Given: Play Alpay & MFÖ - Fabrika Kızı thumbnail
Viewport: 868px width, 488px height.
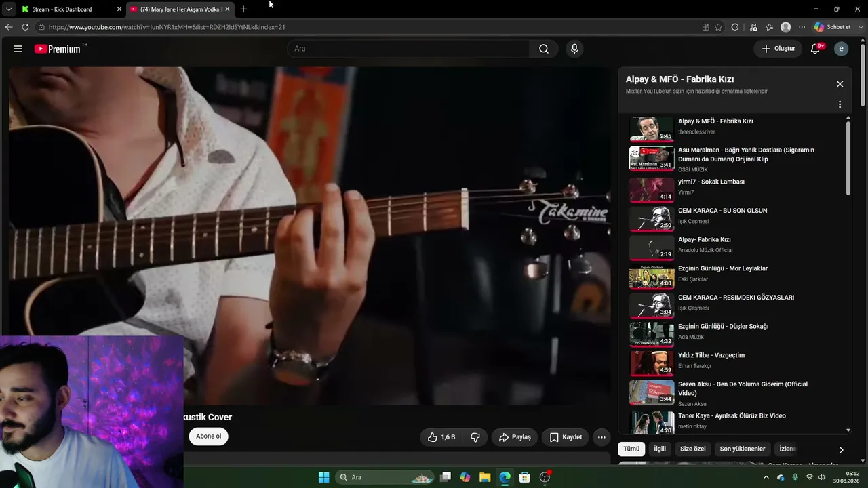Looking at the screenshot, I should (652, 129).
